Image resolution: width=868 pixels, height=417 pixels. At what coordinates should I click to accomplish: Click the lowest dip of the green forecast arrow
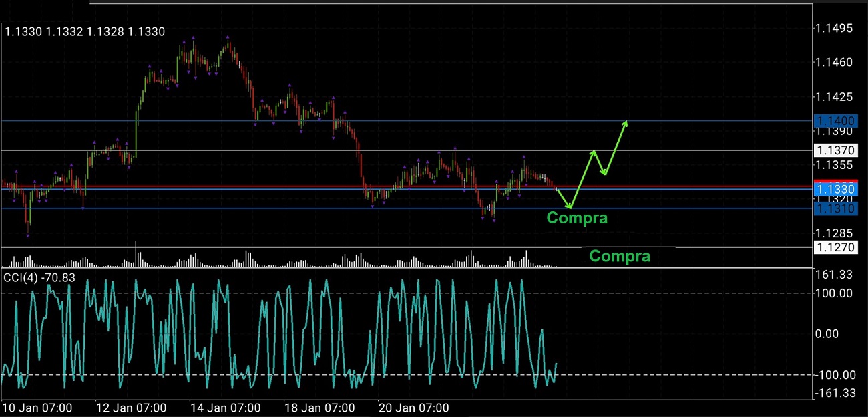tap(570, 206)
